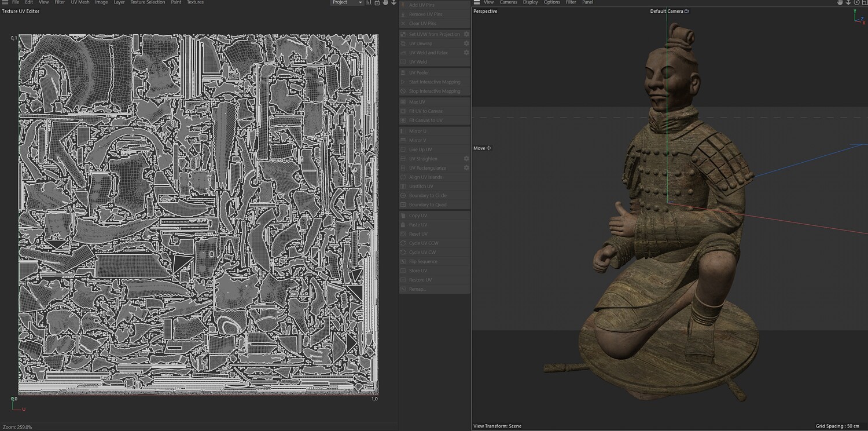Click the viewport hand pan icon
The width and height of the screenshot is (868, 431).
840,3
